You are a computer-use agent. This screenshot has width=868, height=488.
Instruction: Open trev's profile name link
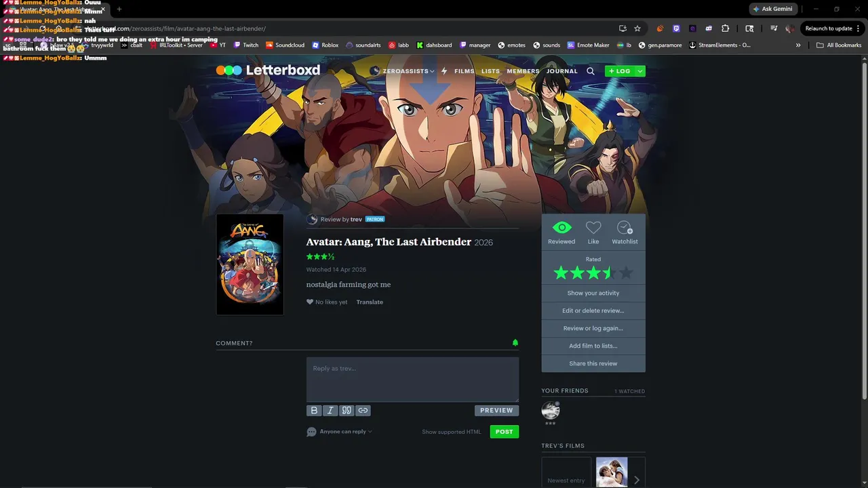356,220
